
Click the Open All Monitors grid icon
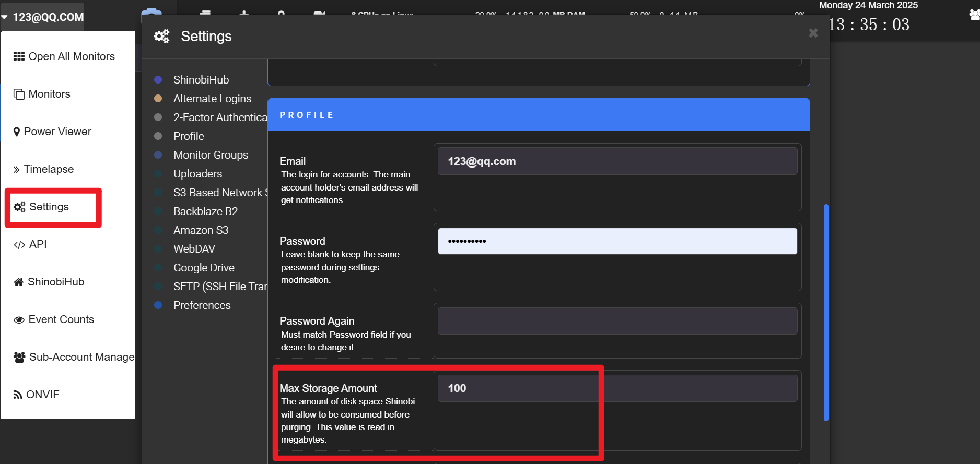coord(19,56)
